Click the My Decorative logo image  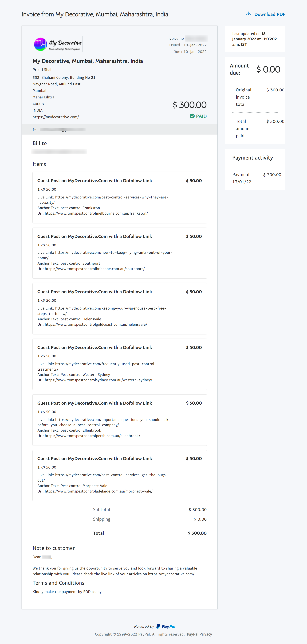click(x=58, y=44)
